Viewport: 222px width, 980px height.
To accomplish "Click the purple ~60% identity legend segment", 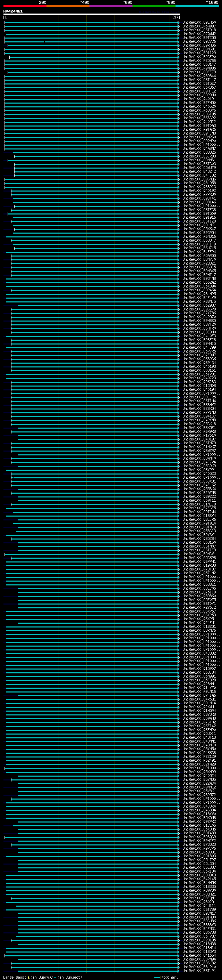I will click(x=111, y=6).
